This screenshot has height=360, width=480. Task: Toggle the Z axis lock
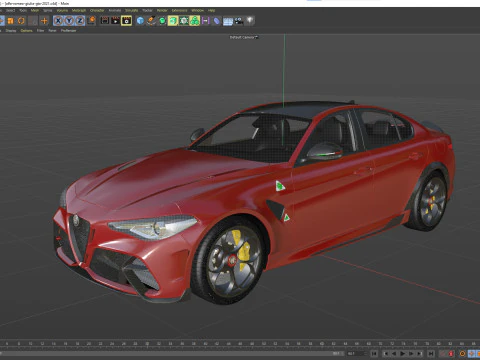(80, 21)
